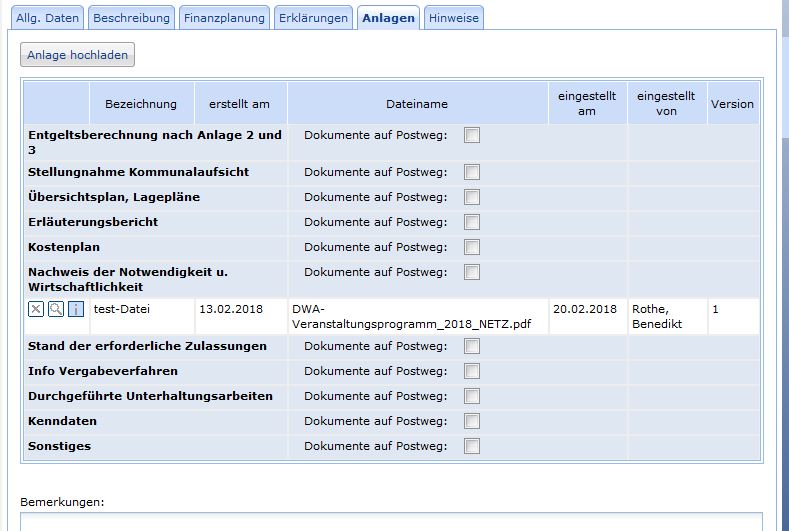The width and height of the screenshot is (789, 531).
Task: Tick Postweg checkbox for Entgeltsberechnung nach Anlage
Action: (472, 135)
